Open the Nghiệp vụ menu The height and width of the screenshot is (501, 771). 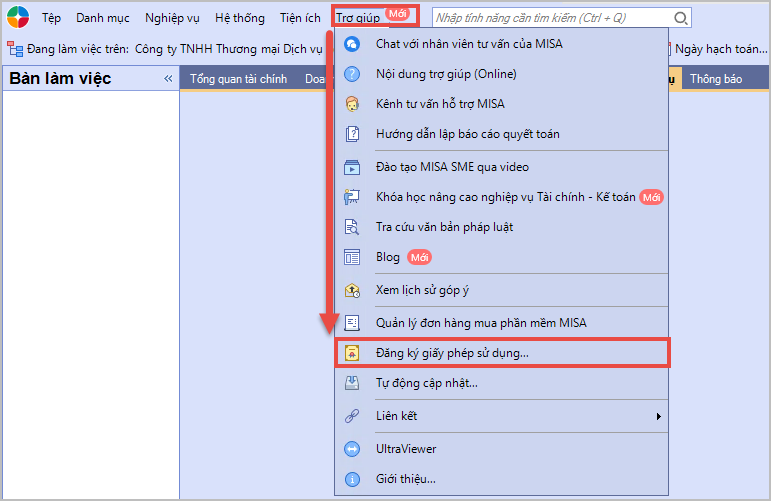coord(172,18)
